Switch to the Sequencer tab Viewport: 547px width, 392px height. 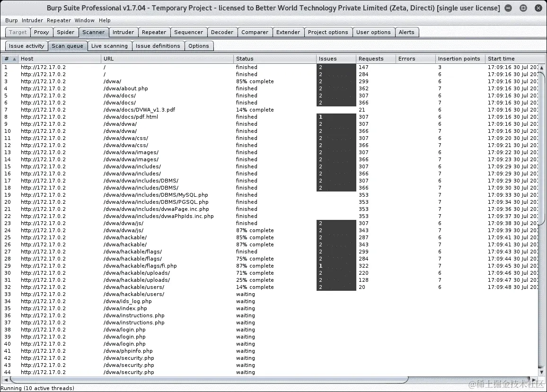pyautogui.click(x=188, y=32)
